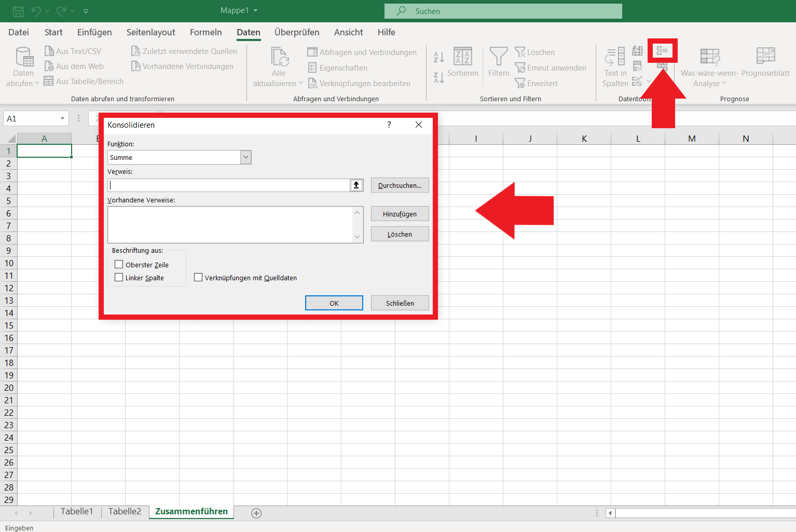The image size is (796, 532).
Task: Switch to the Formeln ribbon tab
Action: tap(206, 32)
